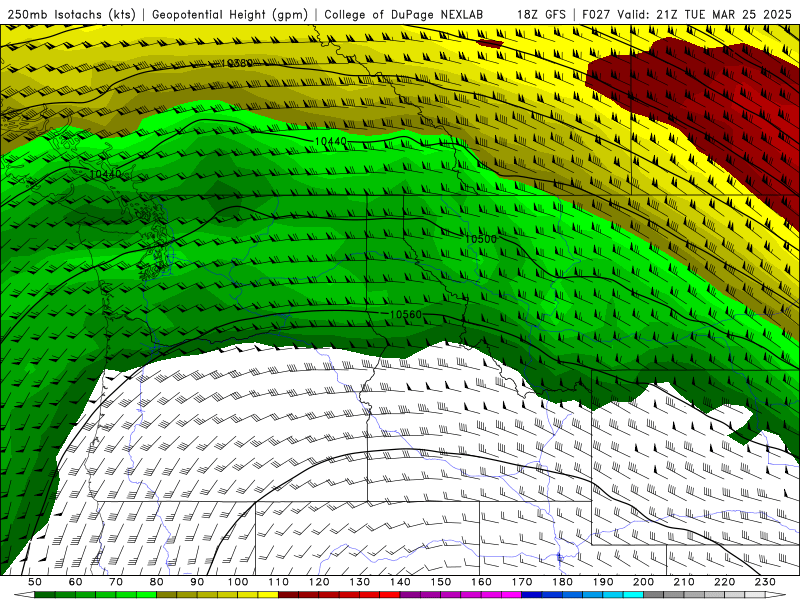The height and width of the screenshot is (600, 800).
Task: Click the right arrow tip of color bar
Action: point(778,594)
